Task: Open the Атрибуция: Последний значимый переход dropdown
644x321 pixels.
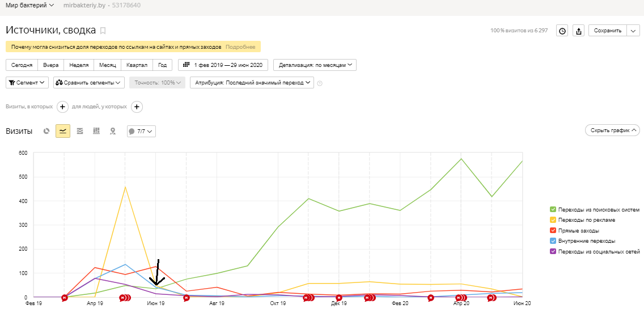Action: pyautogui.click(x=252, y=83)
